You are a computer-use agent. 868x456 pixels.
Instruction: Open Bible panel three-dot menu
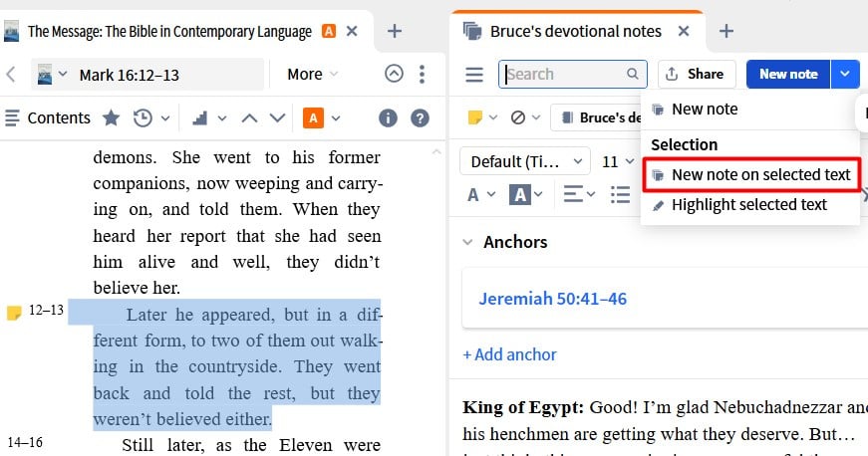[x=422, y=74]
